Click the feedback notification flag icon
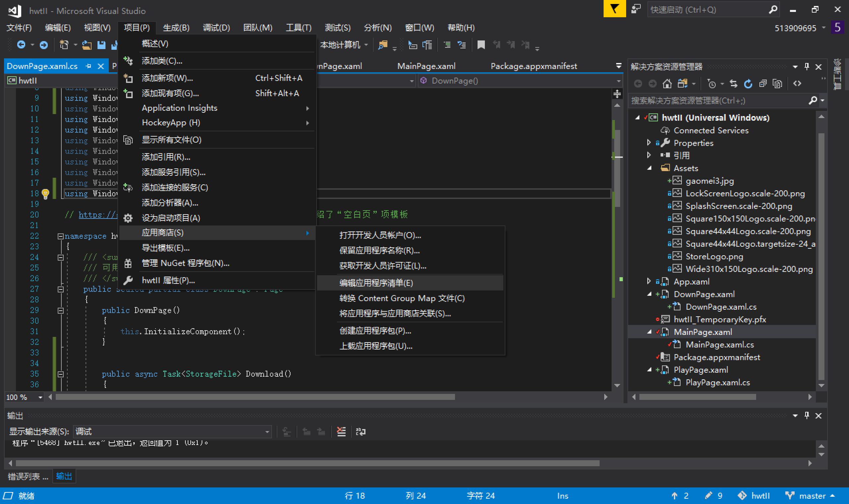Viewport: 849px width, 504px height. point(614,9)
